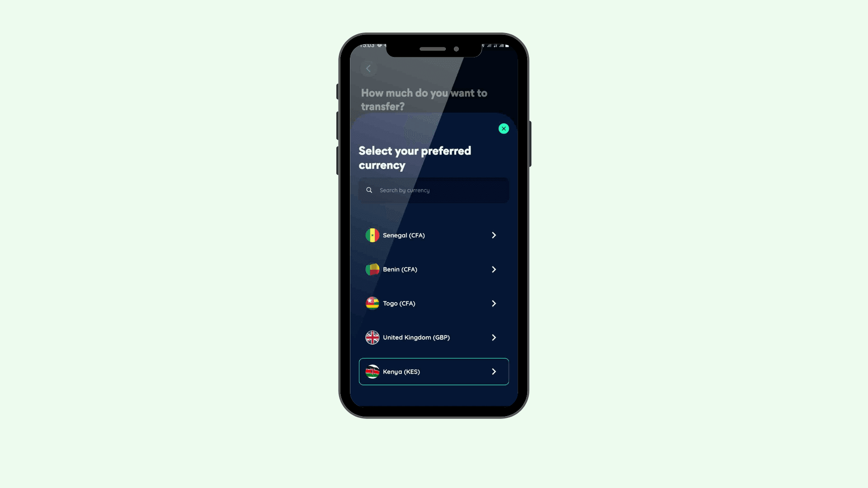868x488 pixels.
Task: Select Kenya (KES) as preferred currency
Action: (x=434, y=371)
